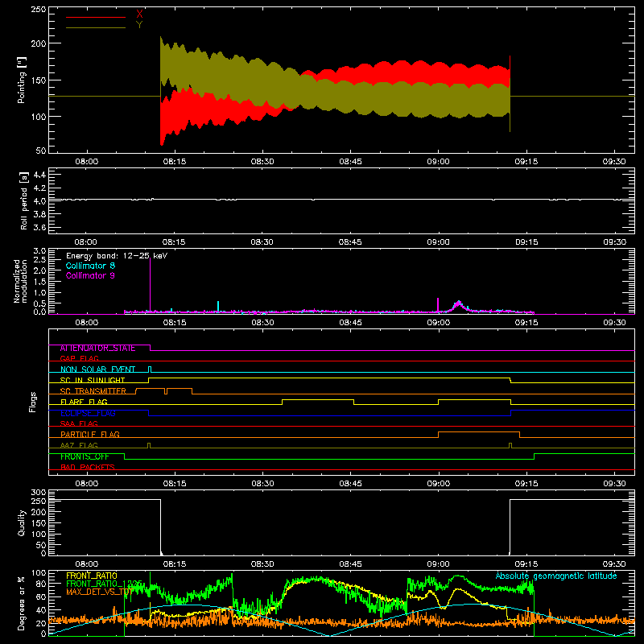The image size is (644, 644).
Task: Click the Quality axis title
Action: click(x=22, y=522)
